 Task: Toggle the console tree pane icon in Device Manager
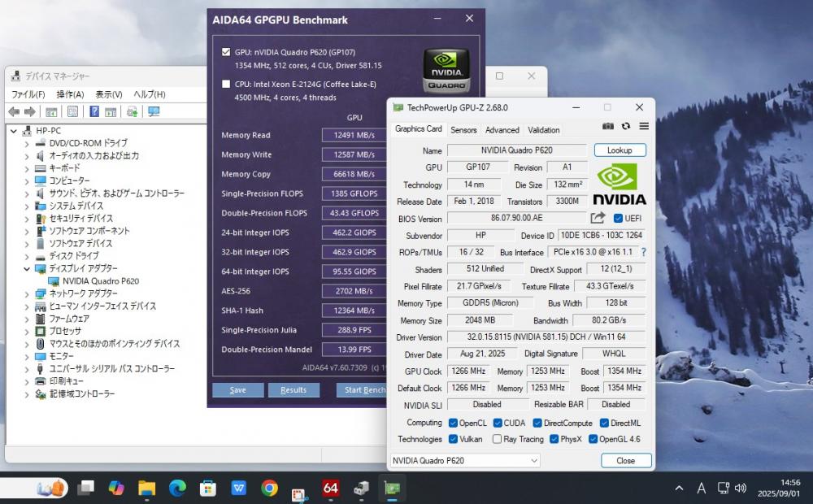point(51,111)
